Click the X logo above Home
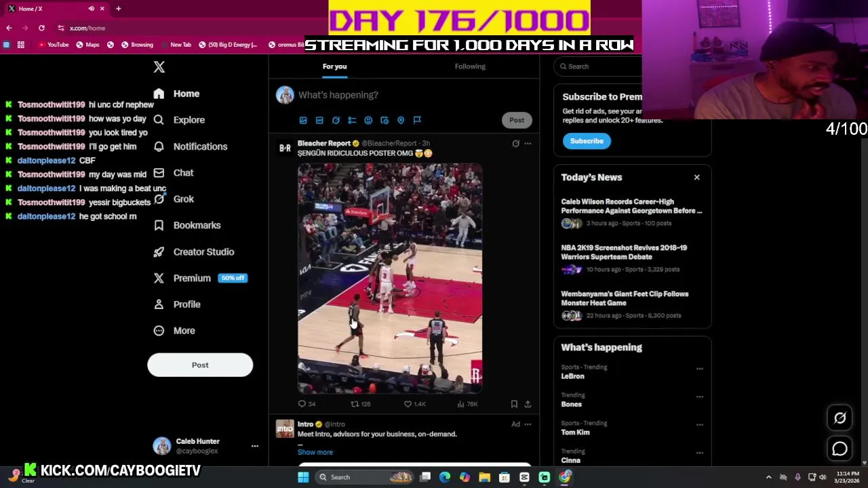The width and height of the screenshot is (868, 488). (x=159, y=66)
